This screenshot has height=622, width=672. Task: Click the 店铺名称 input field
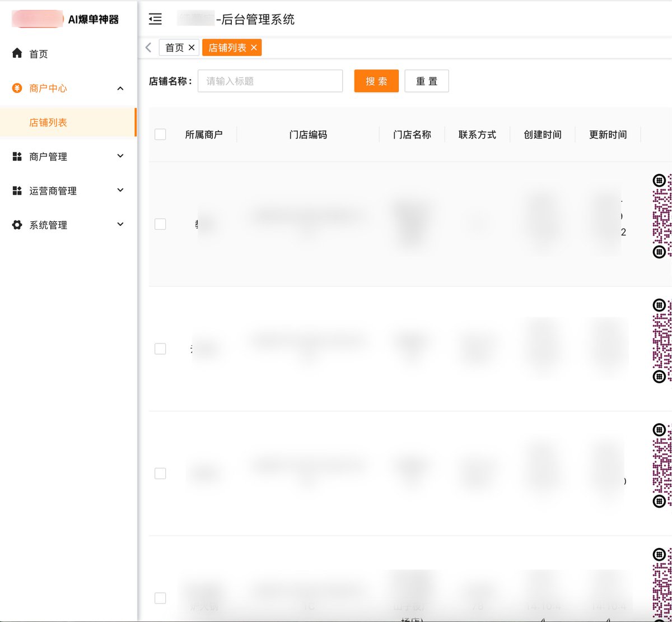pos(270,81)
